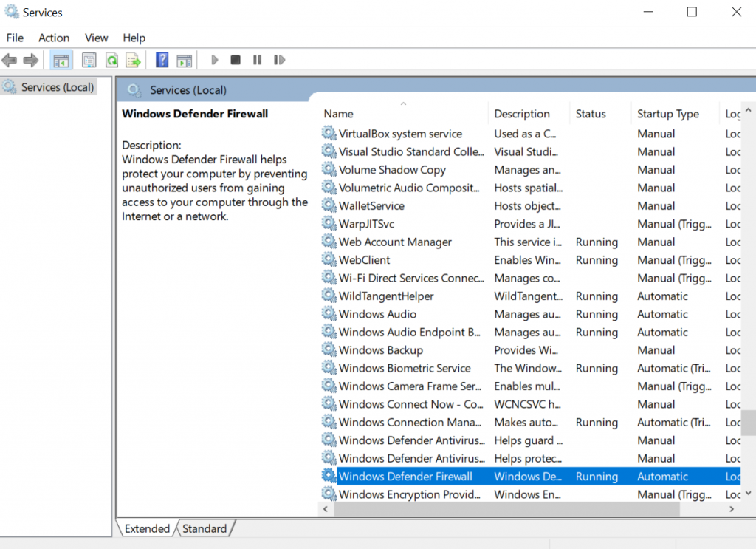This screenshot has height=549, width=756.
Task: Click the Services gear icon in title bar
Action: pyautogui.click(x=12, y=12)
